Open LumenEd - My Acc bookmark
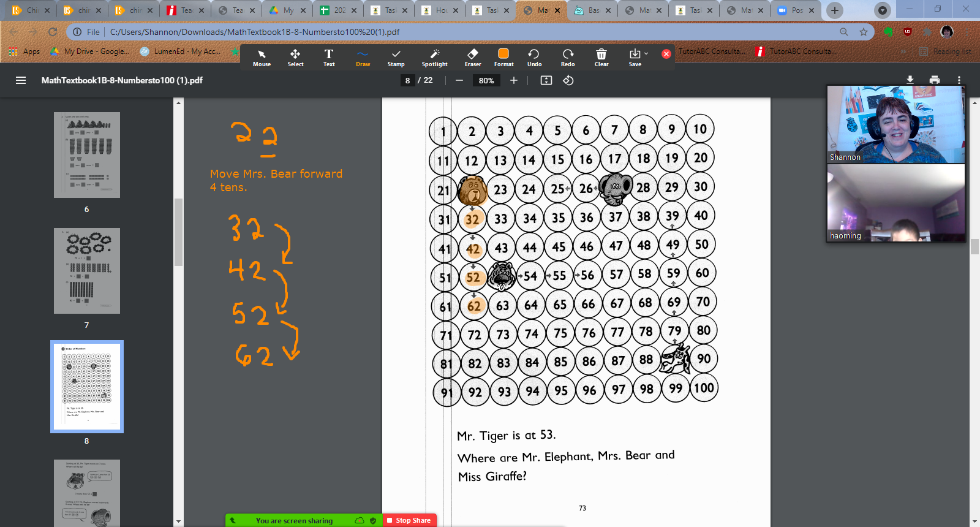Screen dimensions: 980x527 click(180, 51)
